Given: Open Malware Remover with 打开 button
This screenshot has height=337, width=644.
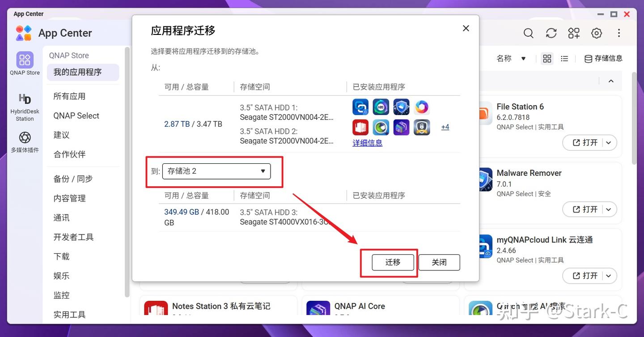Looking at the screenshot, I should 586,209.
